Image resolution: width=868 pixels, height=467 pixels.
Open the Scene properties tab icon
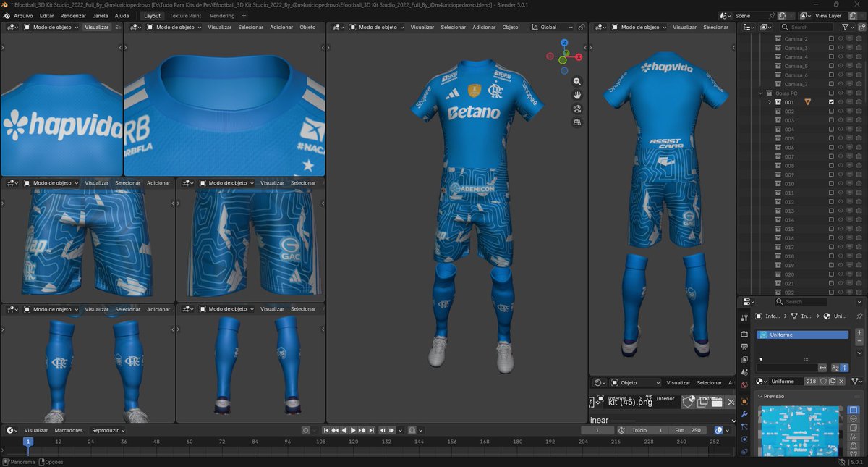coord(744,372)
